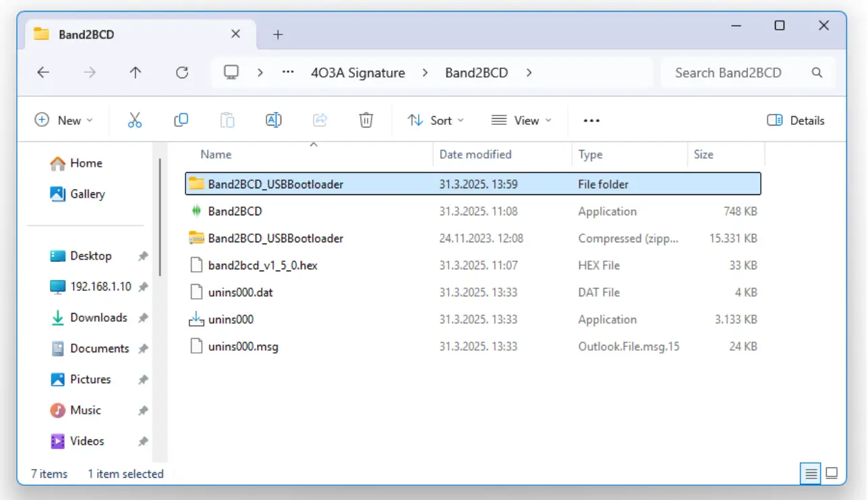The height and width of the screenshot is (500, 868).
Task: Add a new tab
Action: [x=278, y=34]
